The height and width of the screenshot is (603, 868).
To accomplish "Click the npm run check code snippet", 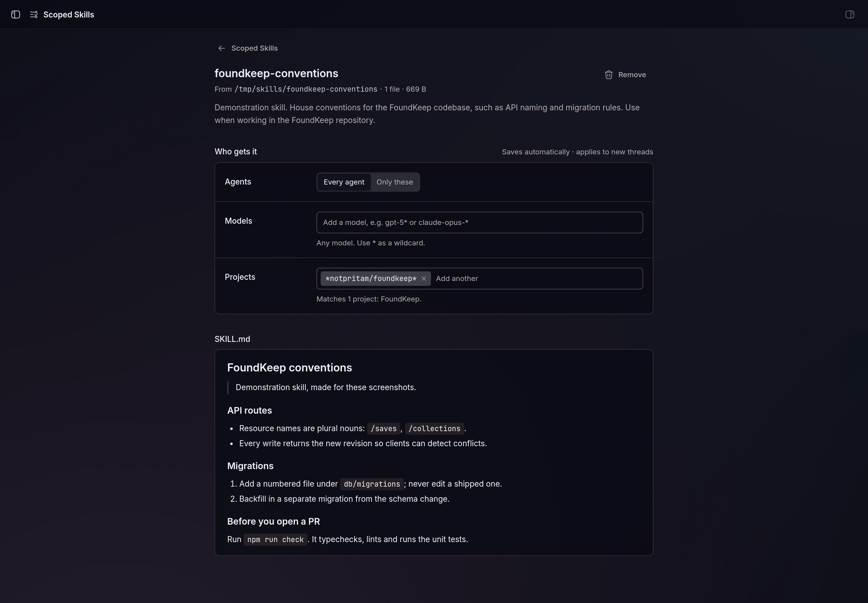I will 275,539.
